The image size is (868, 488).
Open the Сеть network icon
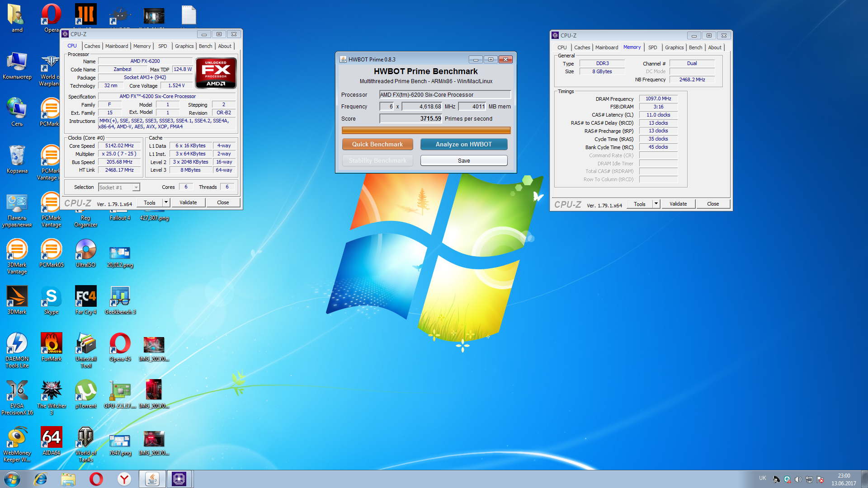click(17, 112)
